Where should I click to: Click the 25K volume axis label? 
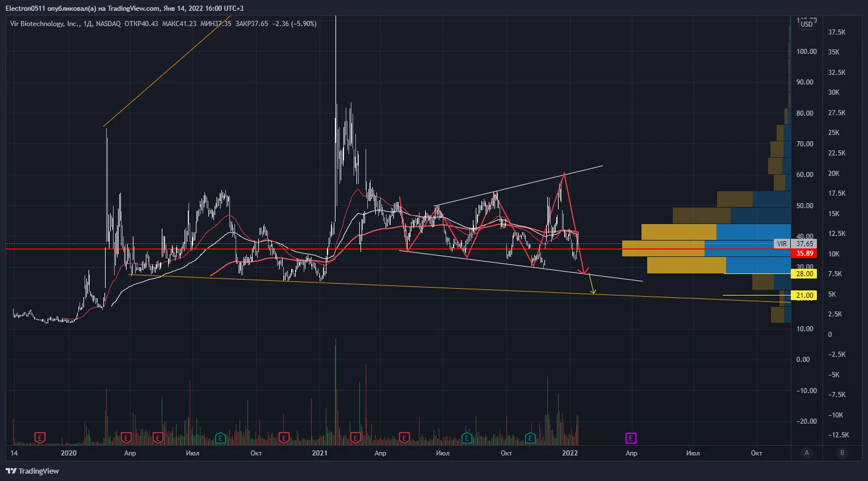834,133
